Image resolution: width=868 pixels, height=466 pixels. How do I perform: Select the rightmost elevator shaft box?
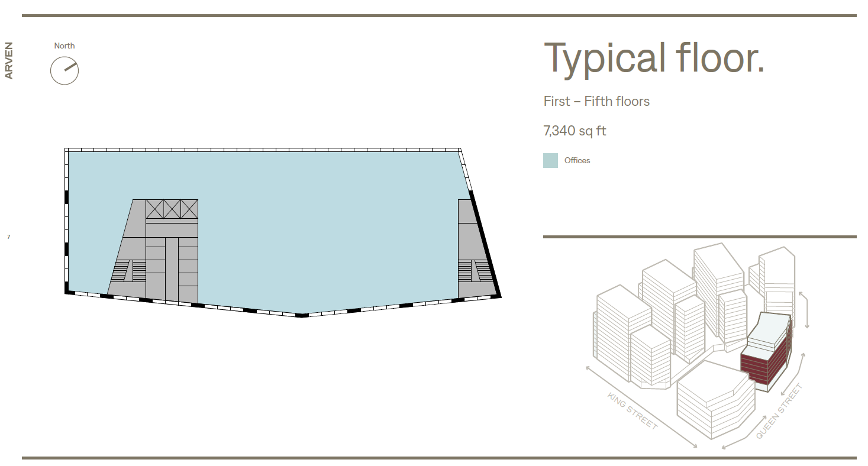[189, 209]
